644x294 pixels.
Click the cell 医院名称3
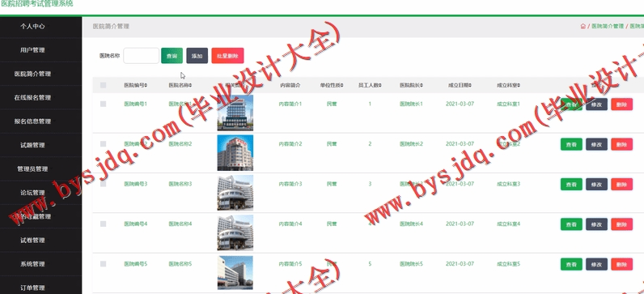[180, 184]
